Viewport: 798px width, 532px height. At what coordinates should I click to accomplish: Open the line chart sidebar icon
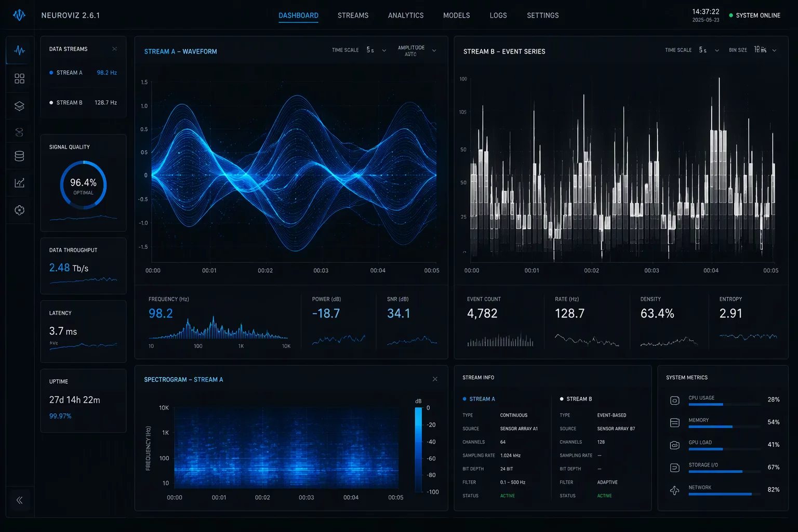(x=20, y=183)
